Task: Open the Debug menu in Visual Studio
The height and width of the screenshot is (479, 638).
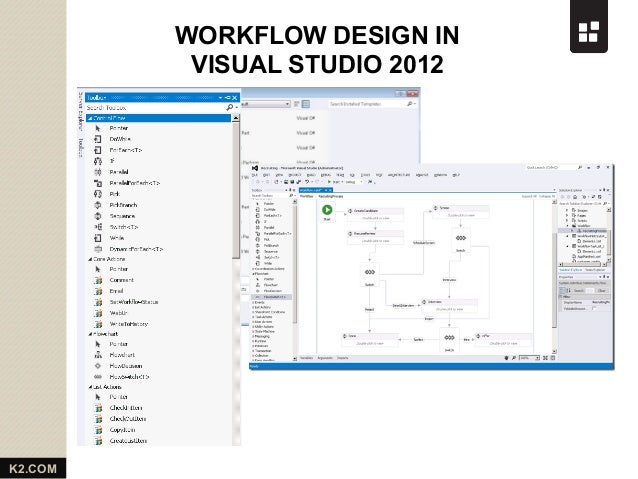Action: pyautogui.click(x=326, y=175)
